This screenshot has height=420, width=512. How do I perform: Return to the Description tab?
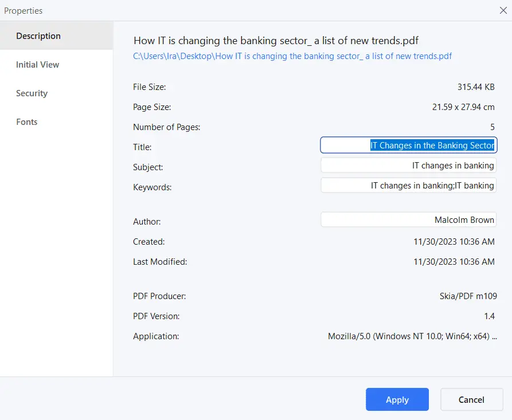(x=38, y=36)
